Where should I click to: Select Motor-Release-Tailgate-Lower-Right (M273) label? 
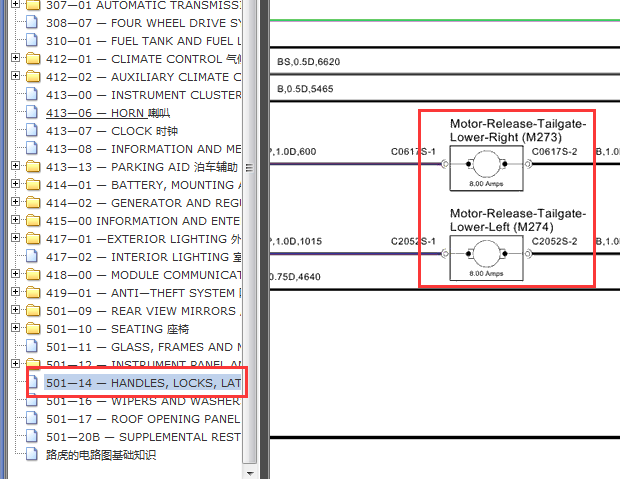pyautogui.click(x=518, y=131)
